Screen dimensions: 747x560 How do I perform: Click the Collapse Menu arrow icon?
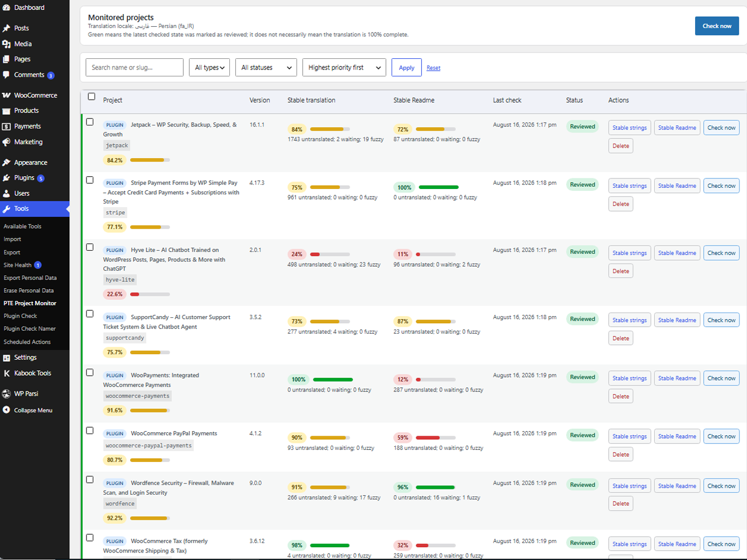point(6,410)
